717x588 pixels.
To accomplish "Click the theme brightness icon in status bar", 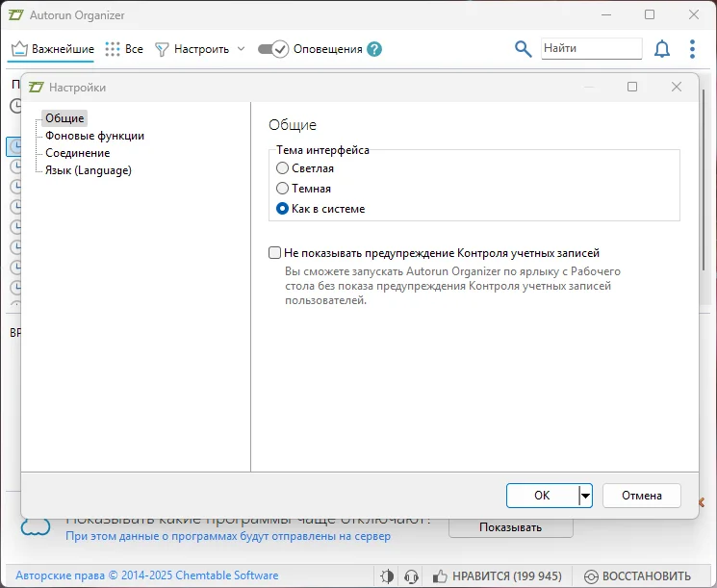I will point(387,576).
